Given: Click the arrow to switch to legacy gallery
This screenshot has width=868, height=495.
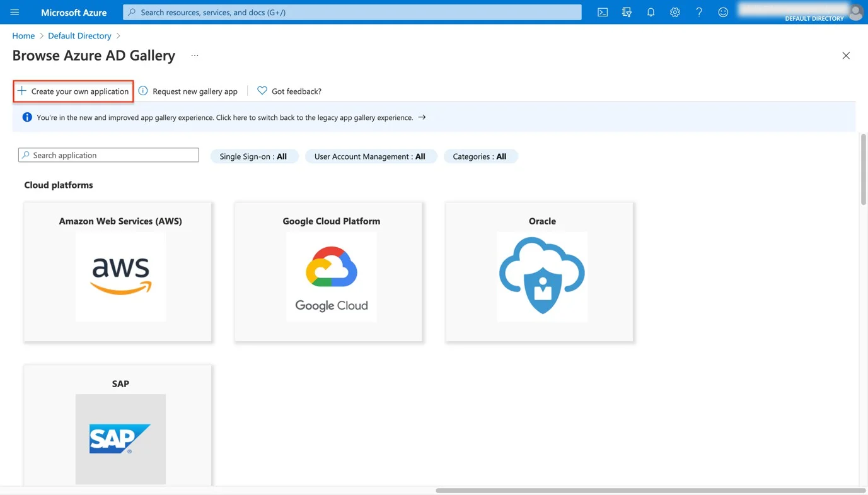Looking at the screenshot, I should click(422, 117).
